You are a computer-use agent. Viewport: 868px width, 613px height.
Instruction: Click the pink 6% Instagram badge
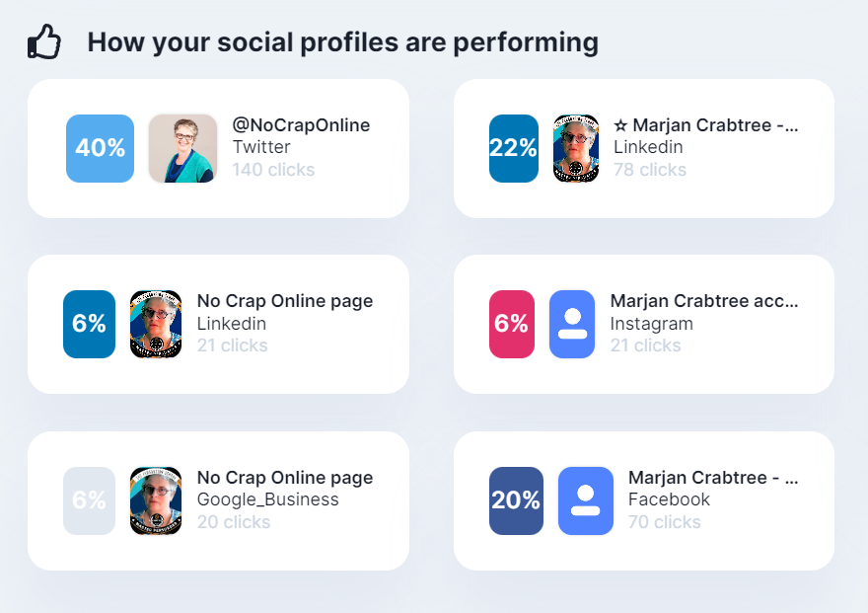[512, 324]
